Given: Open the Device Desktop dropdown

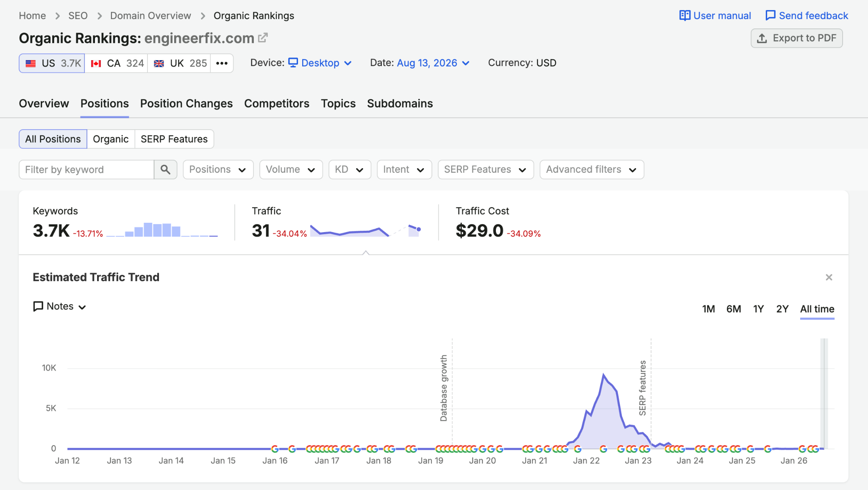Looking at the screenshot, I should (x=320, y=63).
